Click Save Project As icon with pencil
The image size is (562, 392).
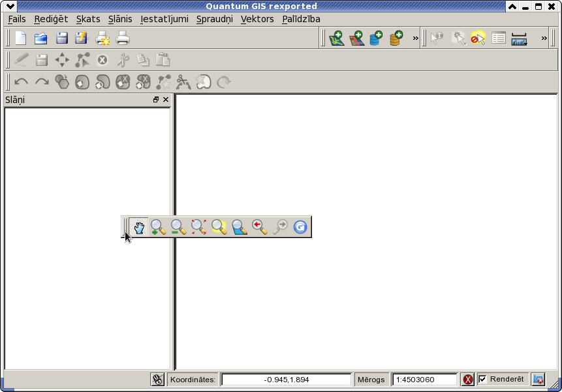click(x=82, y=38)
